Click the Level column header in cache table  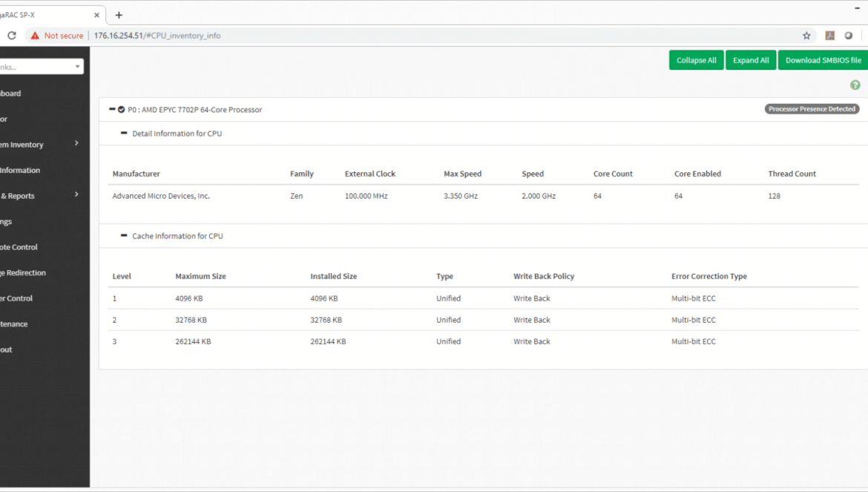122,276
